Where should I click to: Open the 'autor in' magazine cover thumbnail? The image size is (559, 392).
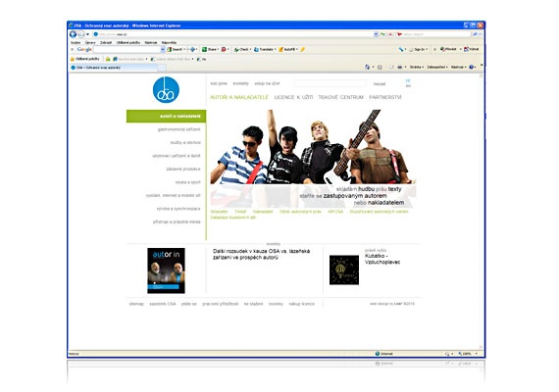[x=166, y=270]
